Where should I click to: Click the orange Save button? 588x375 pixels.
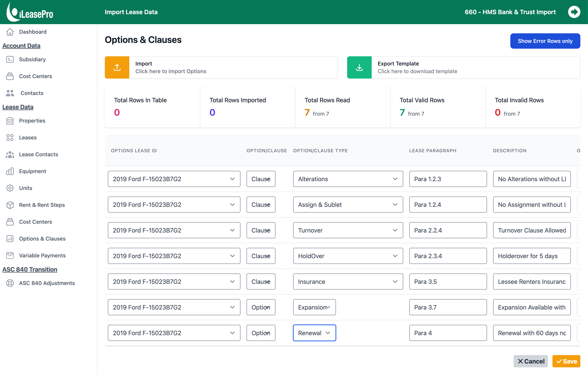pos(566,361)
